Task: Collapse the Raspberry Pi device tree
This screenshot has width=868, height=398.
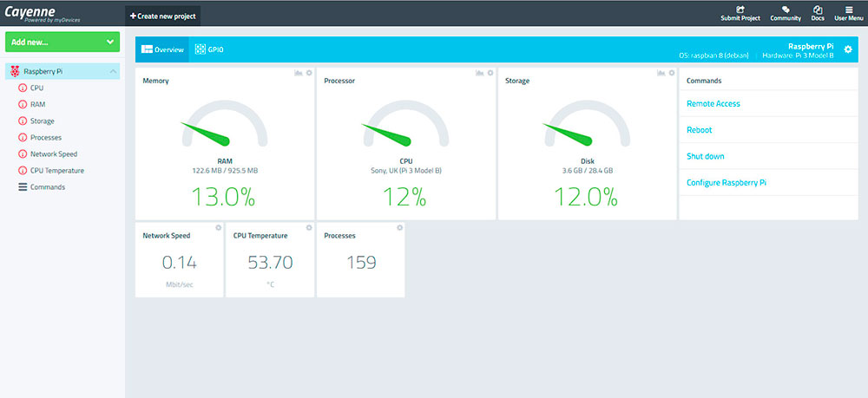Action: coord(113,71)
